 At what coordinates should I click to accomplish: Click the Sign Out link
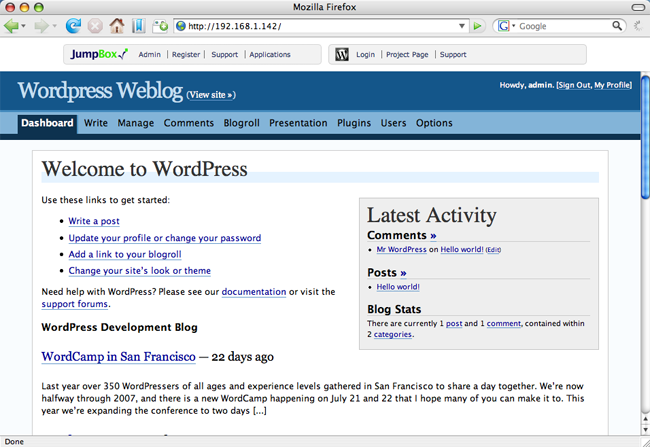[574, 85]
